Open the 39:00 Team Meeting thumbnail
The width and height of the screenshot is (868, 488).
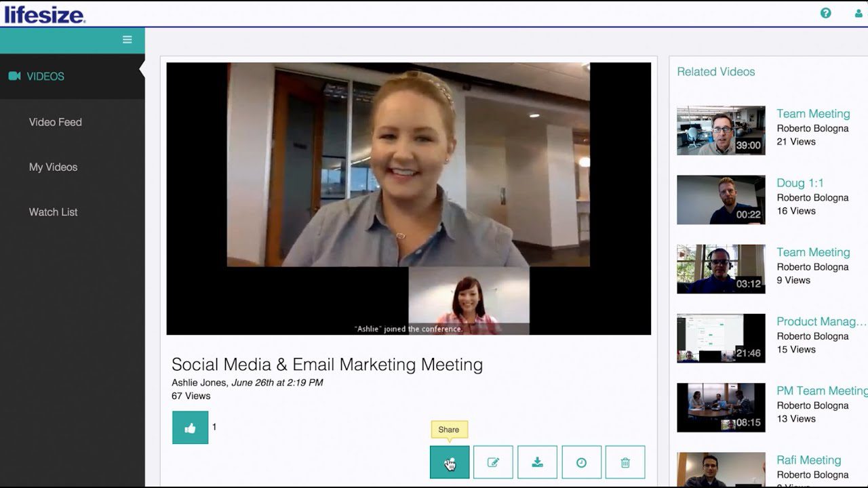721,131
